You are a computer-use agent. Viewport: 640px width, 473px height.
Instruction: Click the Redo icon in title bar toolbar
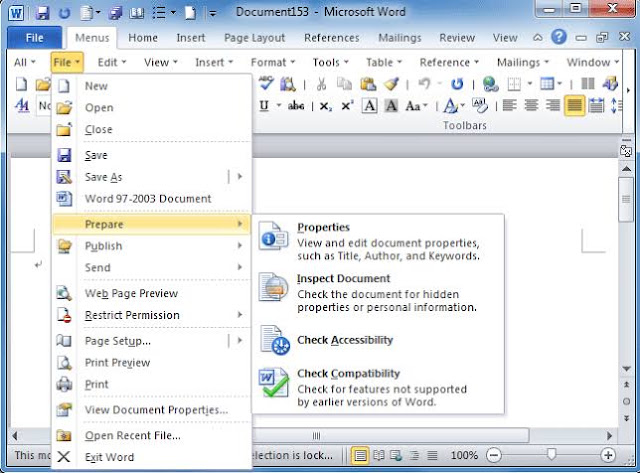coord(64,13)
